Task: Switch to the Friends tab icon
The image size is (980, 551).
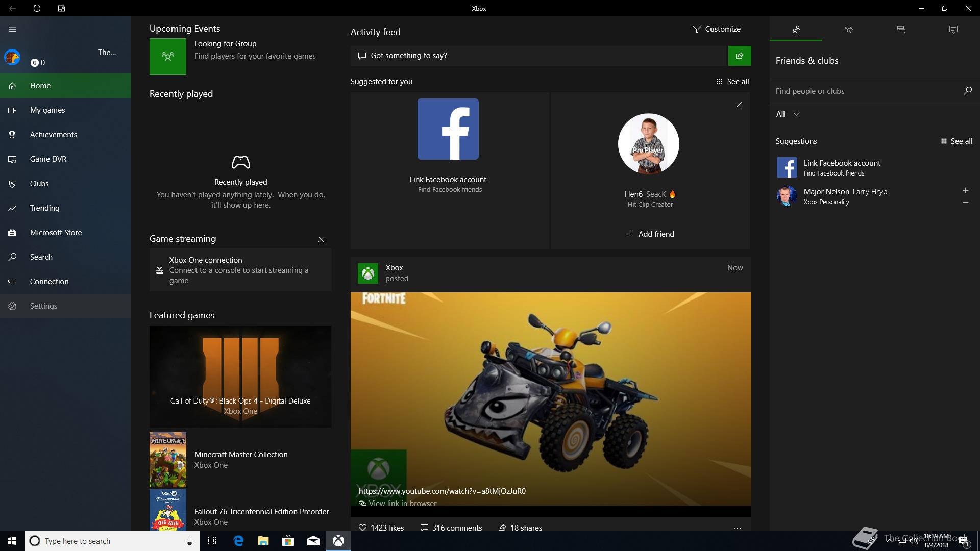Action: pyautogui.click(x=796, y=30)
